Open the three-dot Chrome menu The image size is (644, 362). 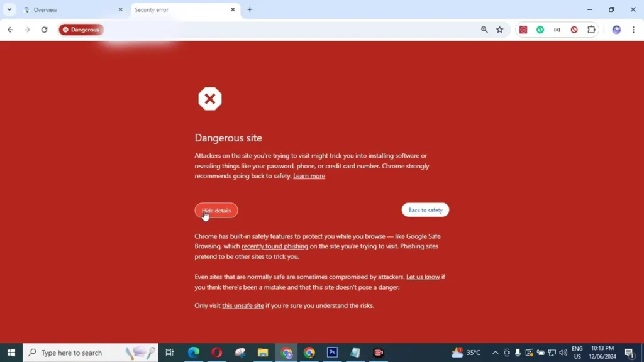[634, 30]
